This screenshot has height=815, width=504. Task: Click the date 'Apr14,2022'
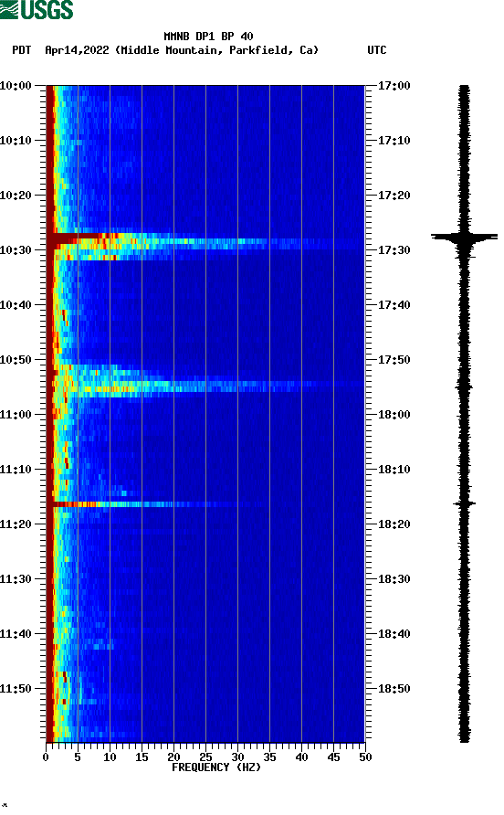click(x=77, y=50)
